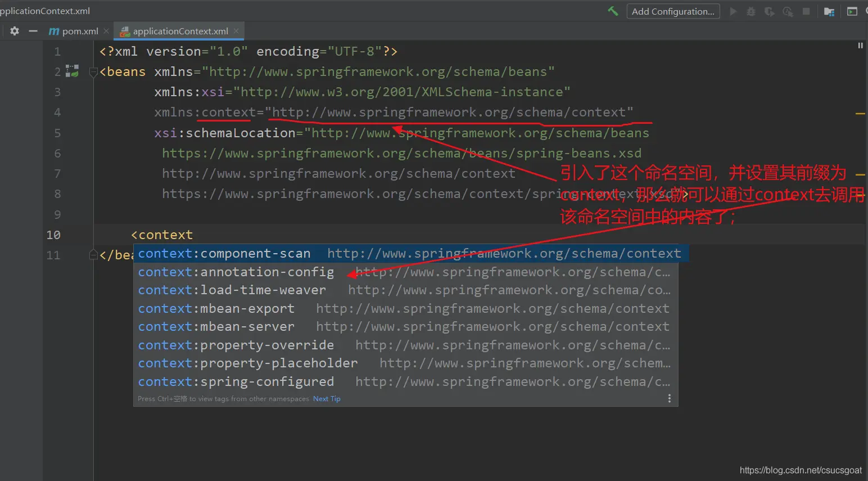This screenshot has height=481, width=868.
Task: Select context:mbean-export completion item
Action: (405, 309)
